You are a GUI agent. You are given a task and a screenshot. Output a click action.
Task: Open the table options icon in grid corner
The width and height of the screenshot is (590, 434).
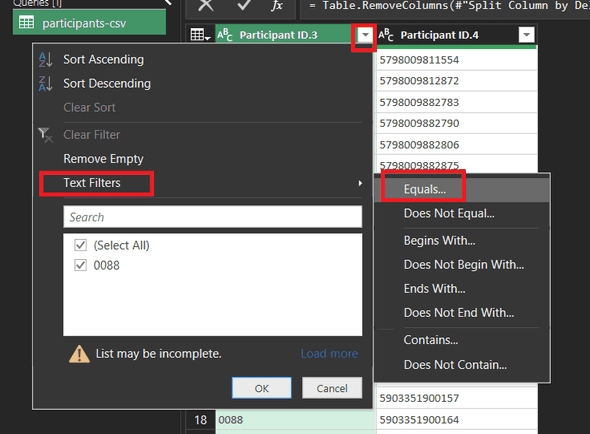(x=200, y=35)
